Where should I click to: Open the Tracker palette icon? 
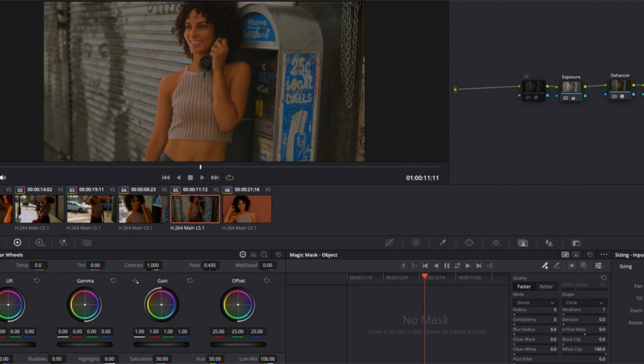(x=496, y=243)
